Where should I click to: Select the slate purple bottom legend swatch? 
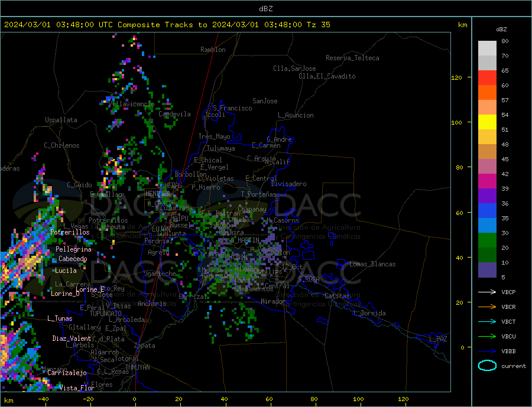coord(487,270)
